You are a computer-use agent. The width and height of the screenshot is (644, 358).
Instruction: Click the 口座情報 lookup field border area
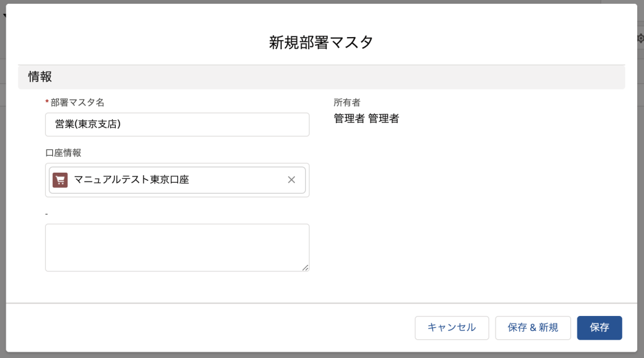coord(177,195)
